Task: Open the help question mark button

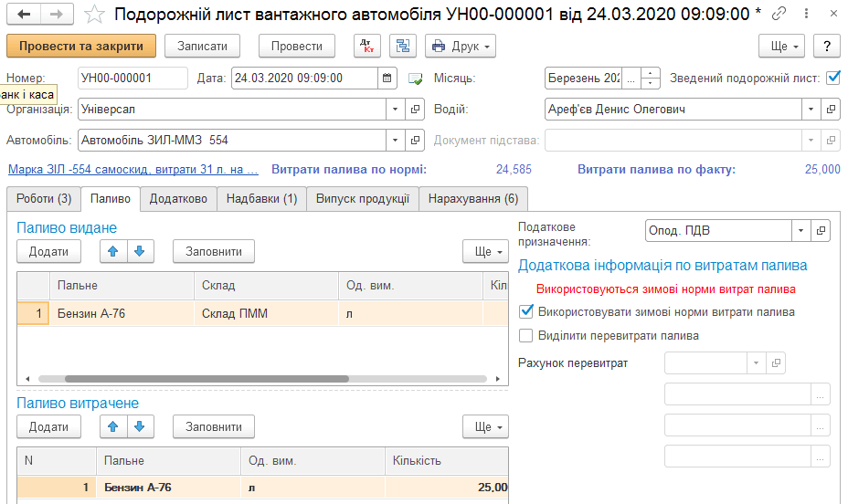Action: [827, 47]
